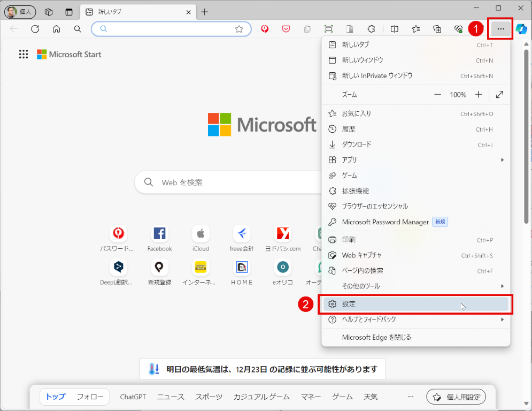Expand ヘルプとフィードバック submenu
532x411 pixels.
coord(415,319)
